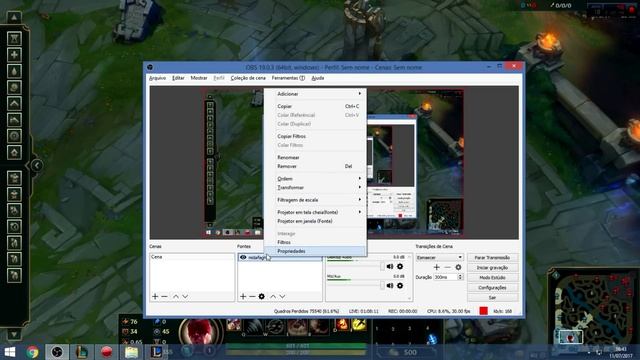Image resolution: width=640 pixels, height=360 pixels.
Task: Open the red circle recorder taskbar icon
Action: (107, 352)
